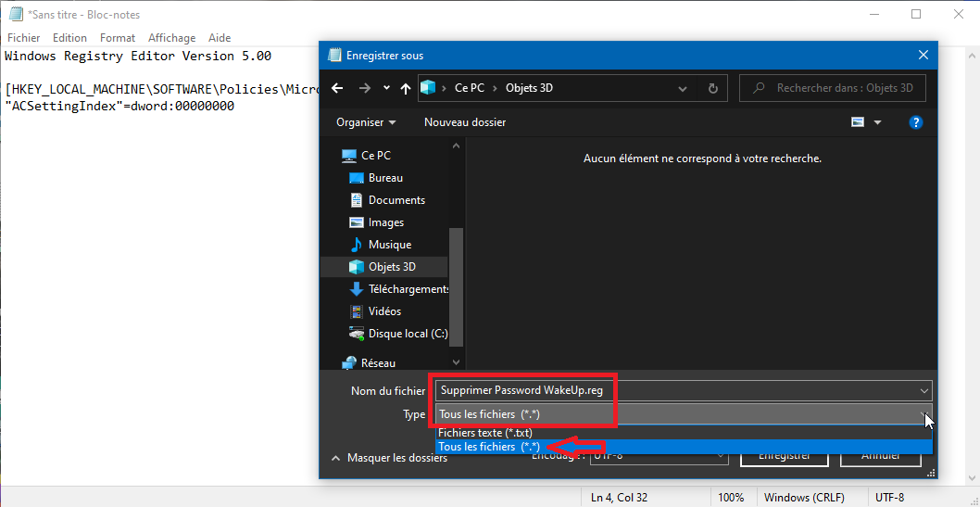
Task: Click the Type combo box
Action: 684,414
